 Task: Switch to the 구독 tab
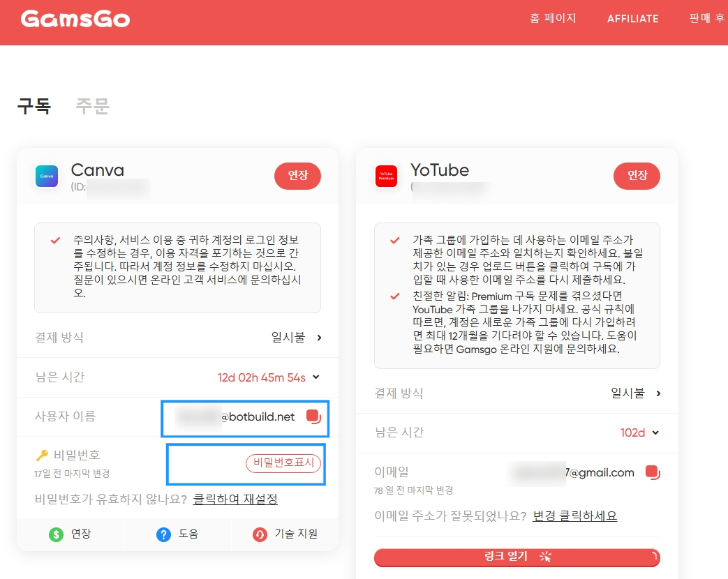(34, 106)
